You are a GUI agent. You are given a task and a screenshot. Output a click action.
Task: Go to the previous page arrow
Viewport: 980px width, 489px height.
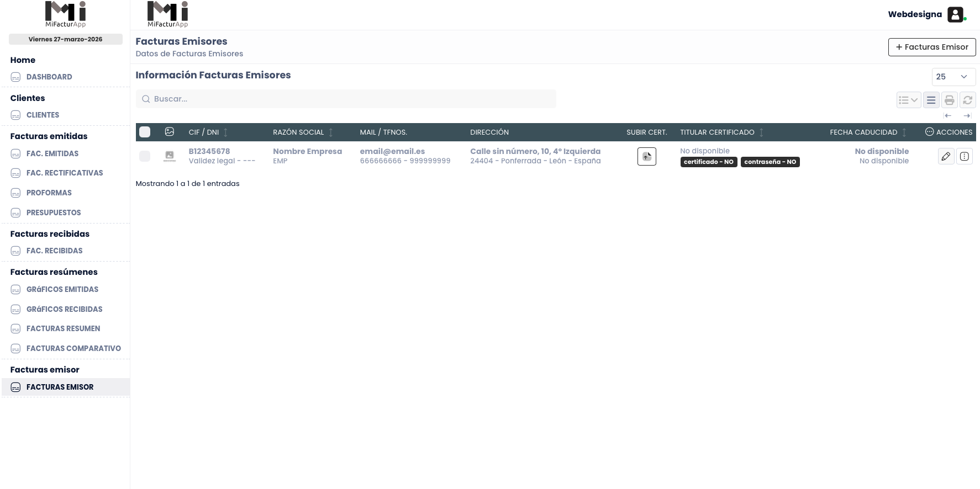click(948, 115)
